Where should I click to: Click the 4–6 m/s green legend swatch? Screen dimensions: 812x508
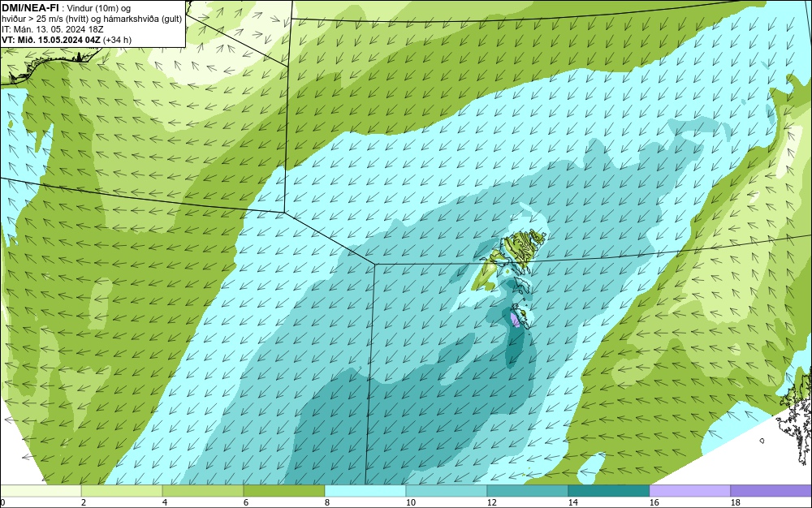pos(203,490)
